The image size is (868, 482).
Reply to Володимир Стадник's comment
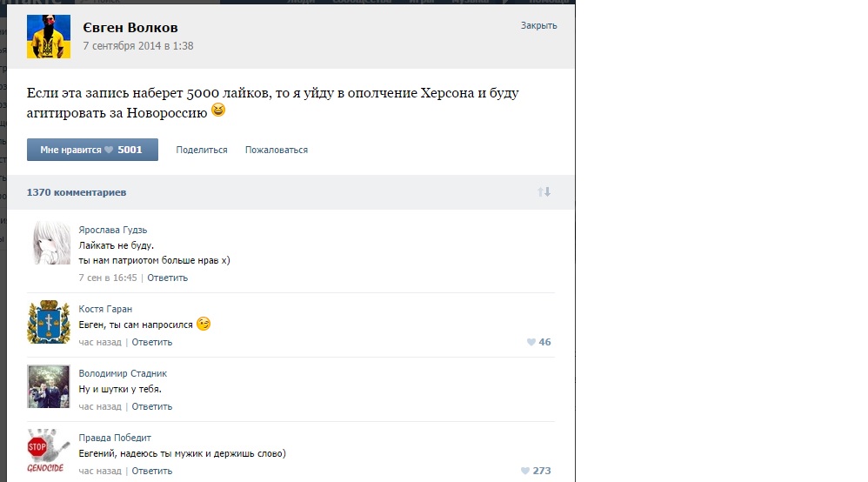pyautogui.click(x=152, y=406)
